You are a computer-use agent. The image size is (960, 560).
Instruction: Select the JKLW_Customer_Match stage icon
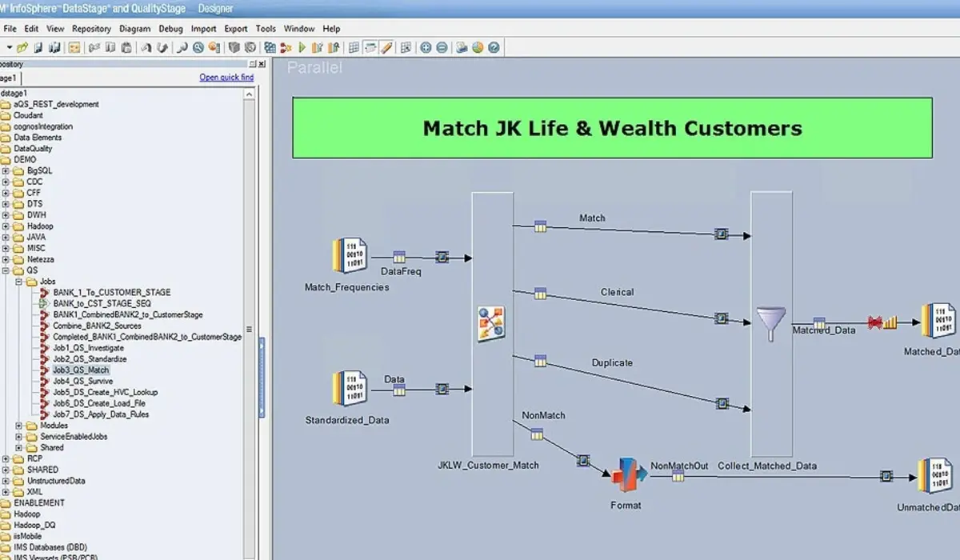tap(492, 324)
